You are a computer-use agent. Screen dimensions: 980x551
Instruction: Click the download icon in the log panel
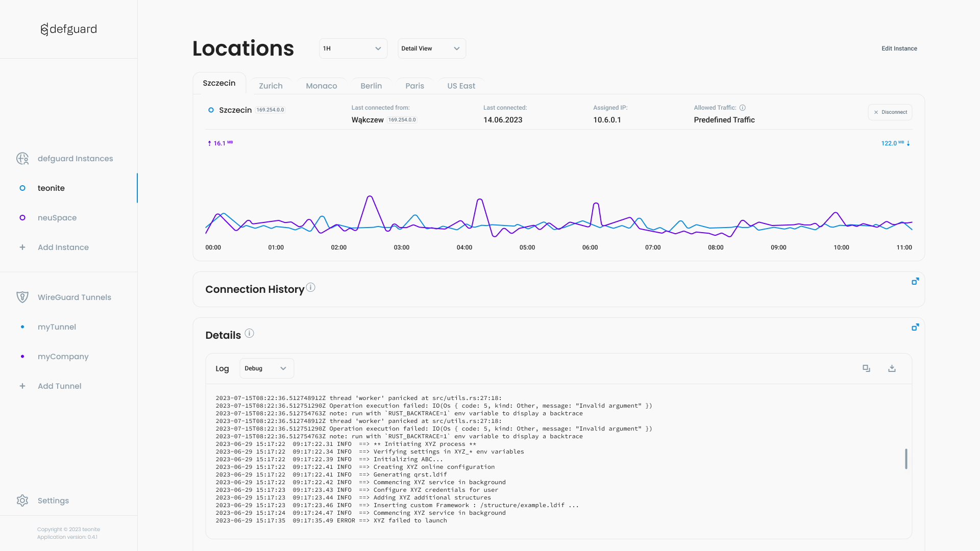click(892, 368)
